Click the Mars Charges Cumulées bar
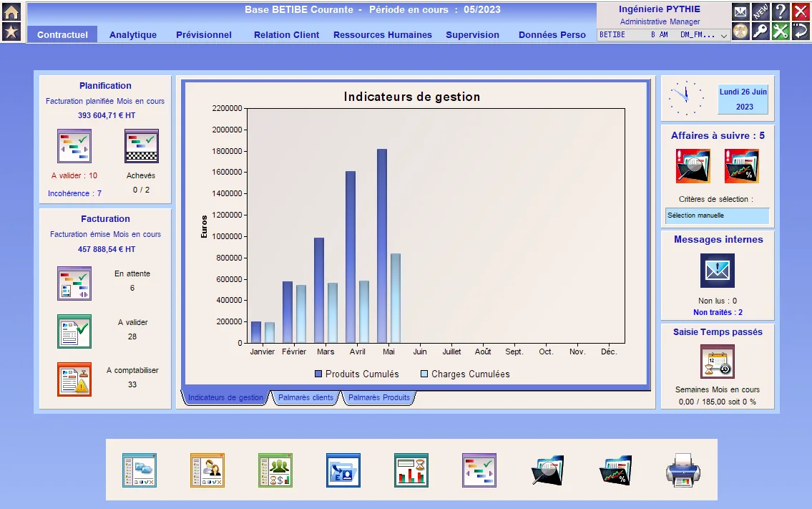812x509 pixels. (x=333, y=313)
